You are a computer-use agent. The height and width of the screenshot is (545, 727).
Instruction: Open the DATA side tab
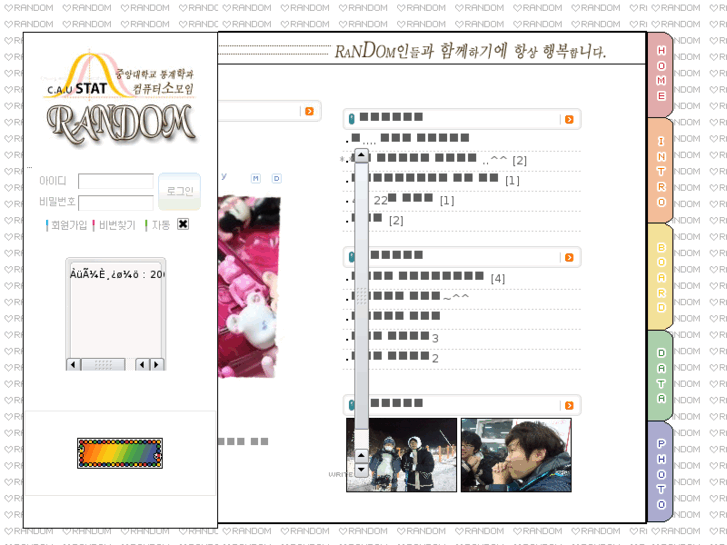click(x=660, y=376)
